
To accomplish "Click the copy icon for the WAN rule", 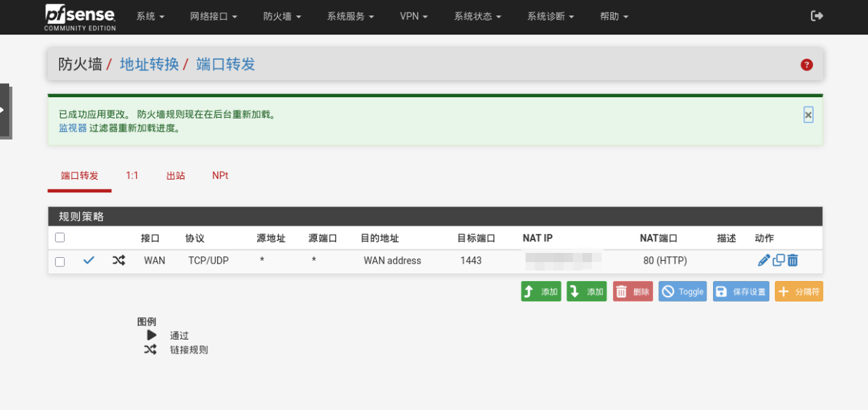I will 779,261.
